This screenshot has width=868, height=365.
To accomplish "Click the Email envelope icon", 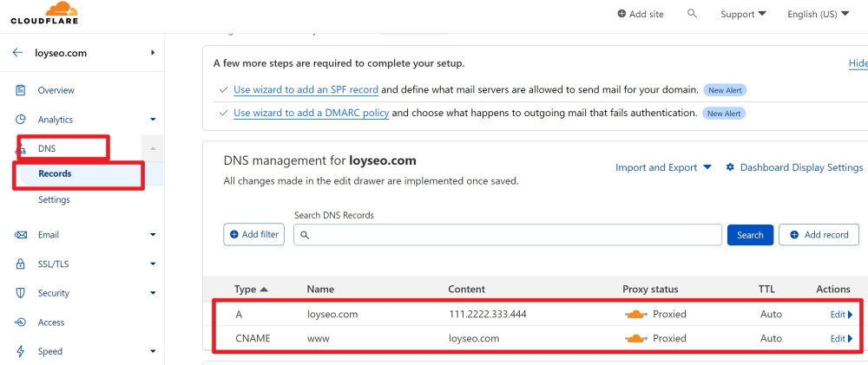I will (21, 235).
